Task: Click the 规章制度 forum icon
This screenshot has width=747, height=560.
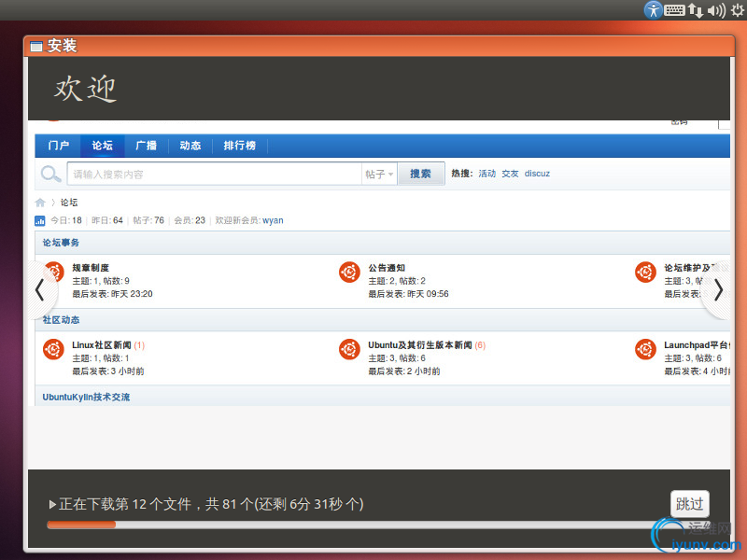Action: tap(54, 272)
